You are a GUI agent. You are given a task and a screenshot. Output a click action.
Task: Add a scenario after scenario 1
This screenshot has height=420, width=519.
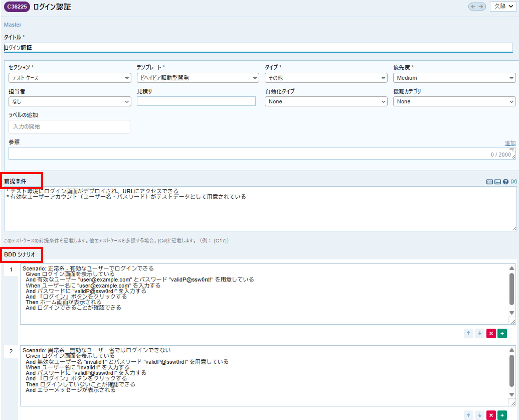(x=502, y=333)
